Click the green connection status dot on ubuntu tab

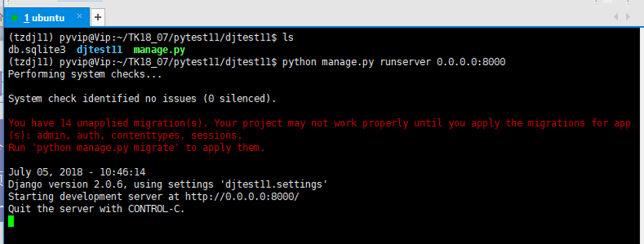point(15,18)
